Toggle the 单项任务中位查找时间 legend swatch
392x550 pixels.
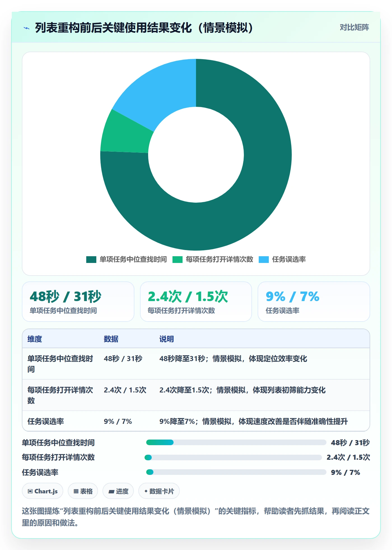[x=91, y=259]
